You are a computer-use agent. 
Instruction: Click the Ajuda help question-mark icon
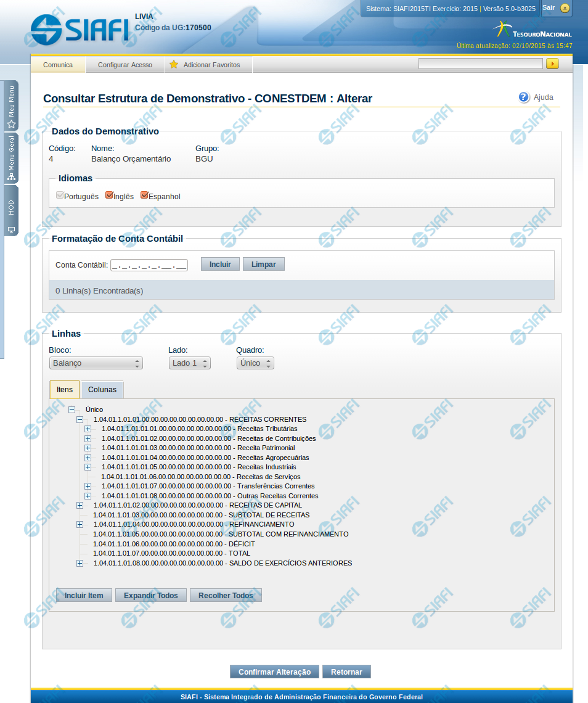tap(524, 97)
